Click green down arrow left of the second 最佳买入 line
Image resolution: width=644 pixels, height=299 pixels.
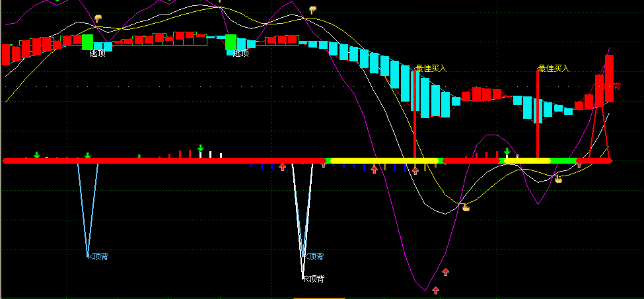[x=507, y=151]
